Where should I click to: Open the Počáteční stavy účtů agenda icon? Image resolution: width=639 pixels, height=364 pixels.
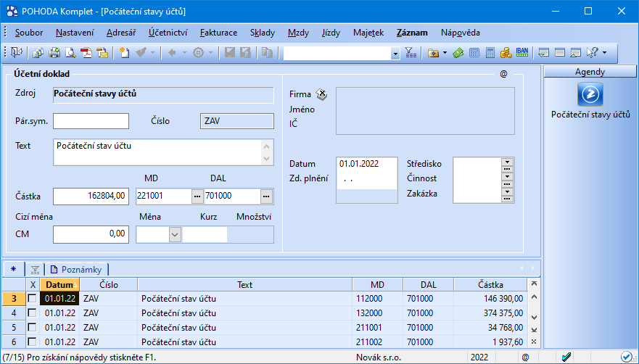pyautogui.click(x=590, y=94)
